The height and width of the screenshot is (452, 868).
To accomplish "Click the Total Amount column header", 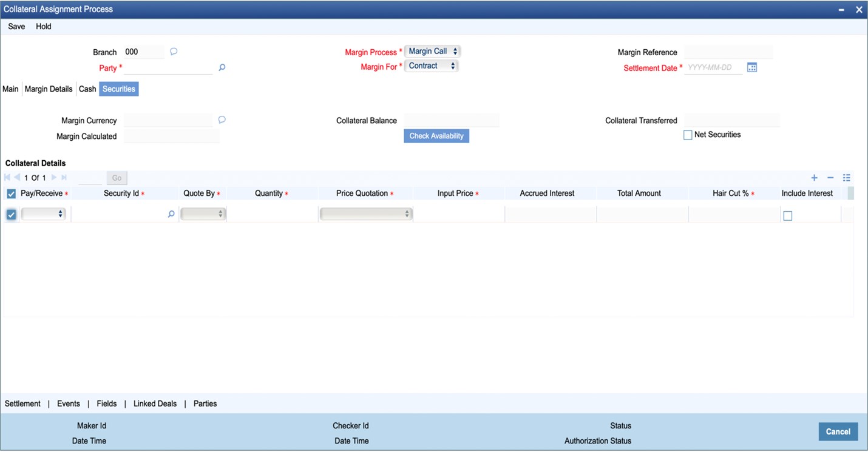I will (639, 194).
